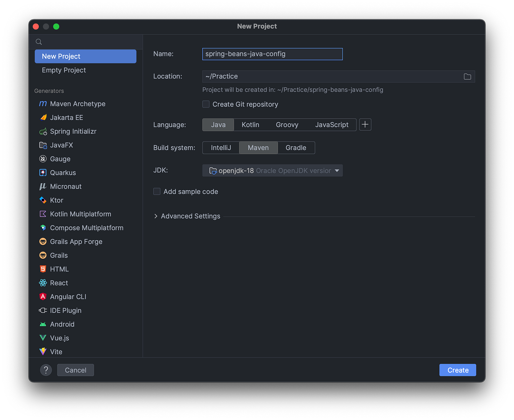Viewport: 514px width, 420px height.
Task: Click the Jakarta EE icon
Action: pos(43,117)
